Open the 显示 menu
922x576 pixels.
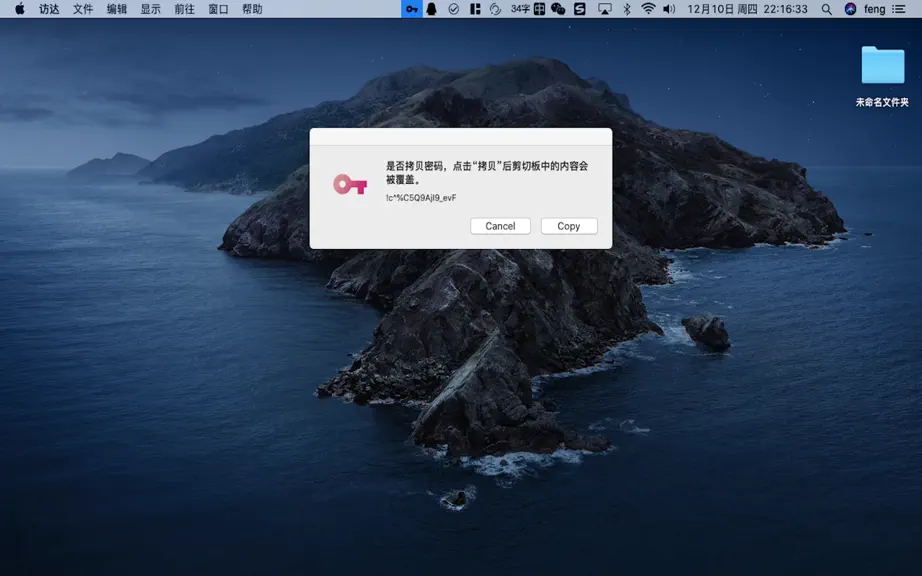pyautogui.click(x=151, y=9)
